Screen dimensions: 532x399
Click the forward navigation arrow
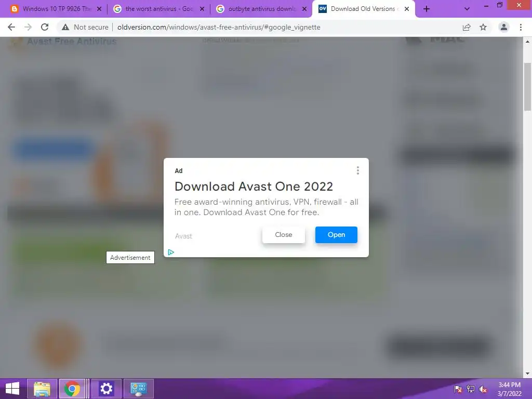click(x=28, y=27)
